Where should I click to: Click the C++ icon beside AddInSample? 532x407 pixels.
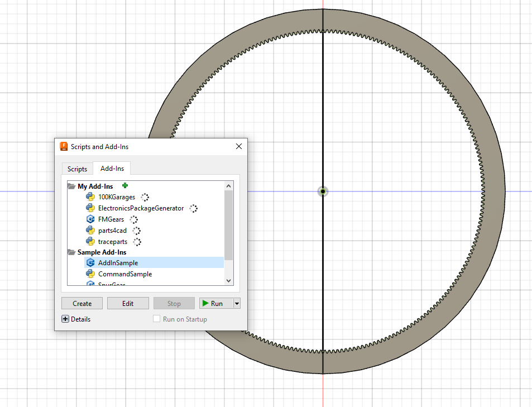pos(90,263)
